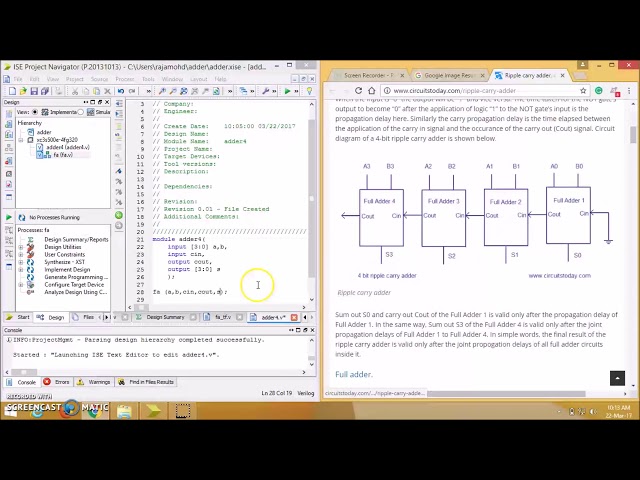Expand Synthesize - XST process node
This screenshot has width=640, height=480.
[21, 262]
